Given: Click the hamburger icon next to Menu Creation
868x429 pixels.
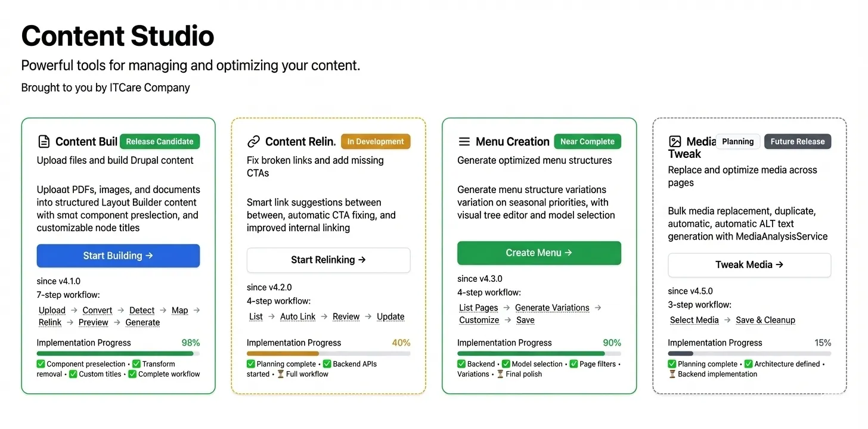Looking at the screenshot, I should coord(464,141).
